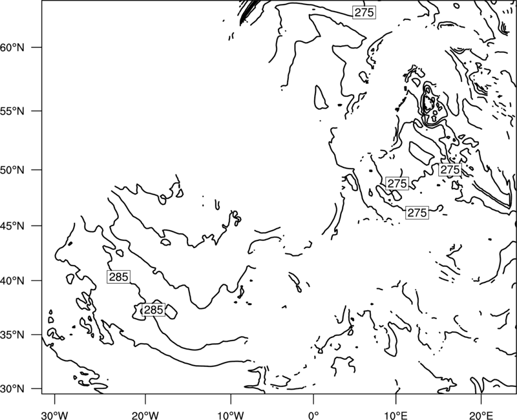Select the 50°N latitude label
Viewport: 517px width, 420px height.
pos(12,170)
